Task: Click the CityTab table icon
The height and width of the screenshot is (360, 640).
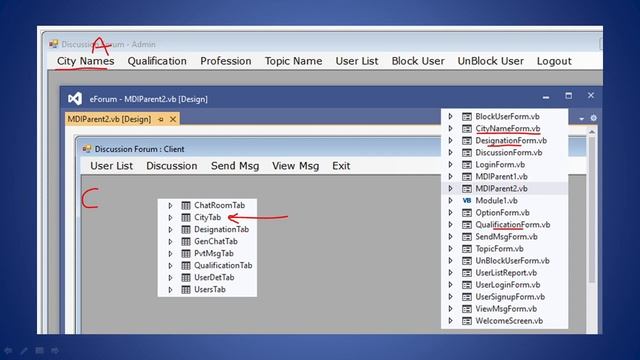Action: pos(186,218)
